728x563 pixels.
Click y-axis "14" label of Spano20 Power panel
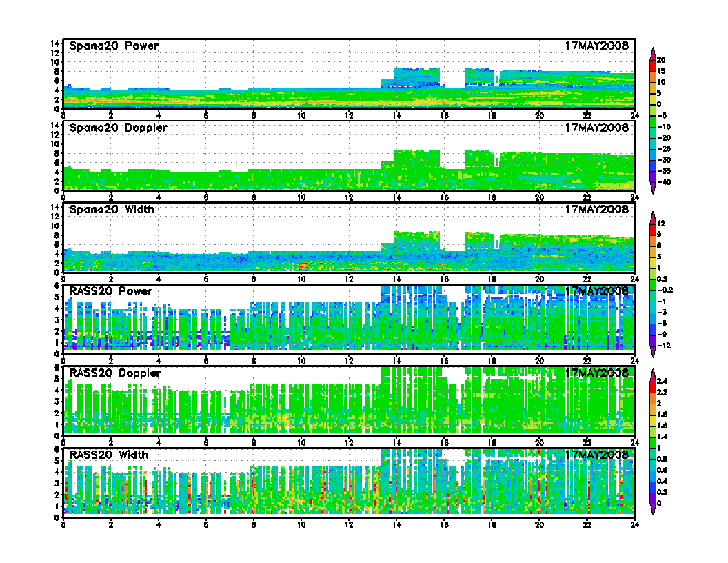[x=55, y=43]
